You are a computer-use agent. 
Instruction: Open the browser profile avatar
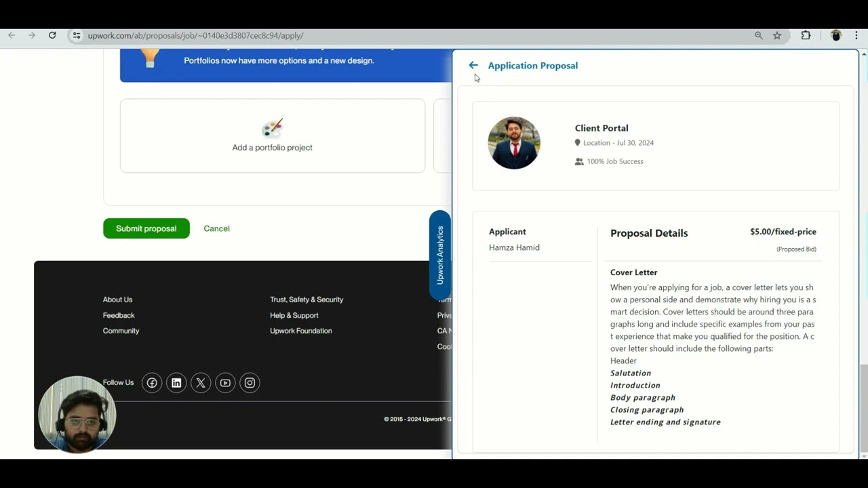click(836, 35)
